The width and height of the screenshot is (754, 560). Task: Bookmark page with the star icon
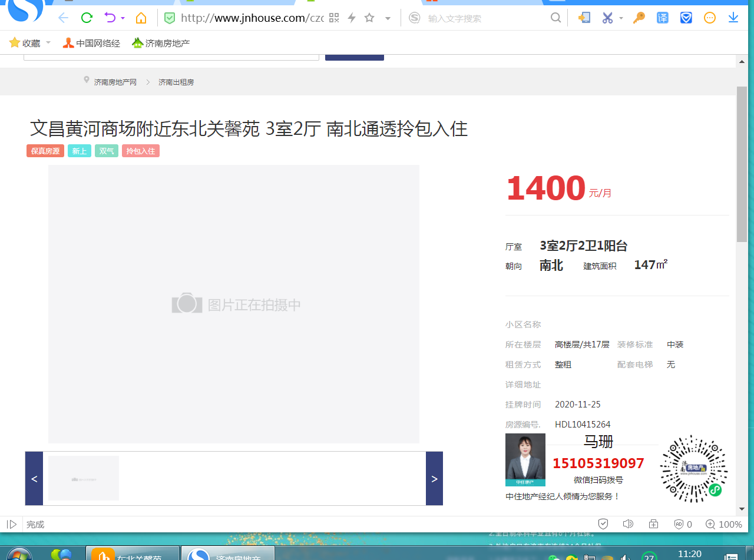369,18
